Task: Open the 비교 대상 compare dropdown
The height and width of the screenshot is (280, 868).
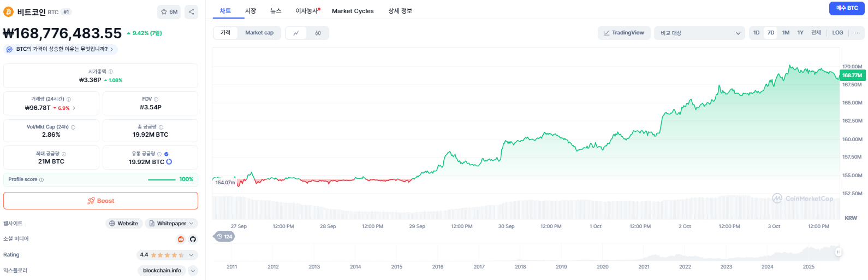Action: (699, 33)
